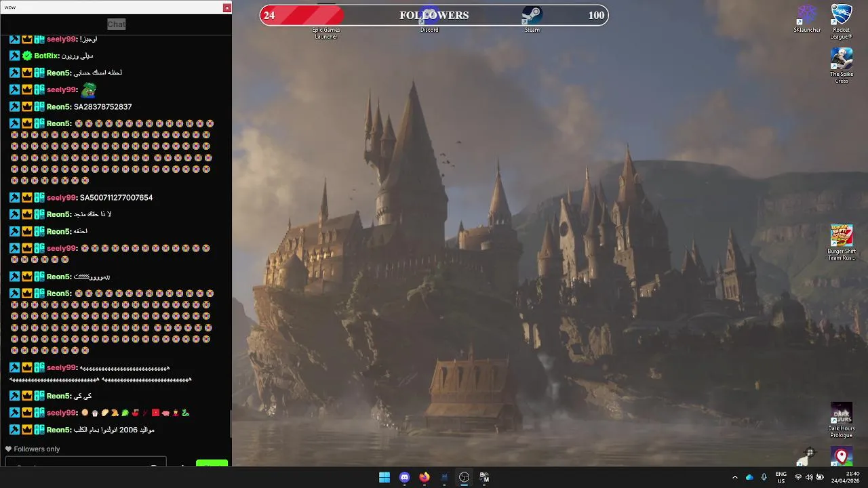Click the microphone tray icon

coord(764,477)
